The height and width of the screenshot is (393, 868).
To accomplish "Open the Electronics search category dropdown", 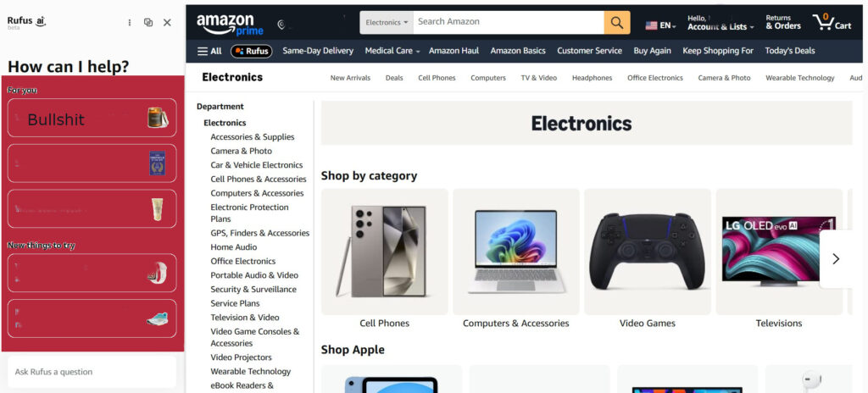I will 387,23.
